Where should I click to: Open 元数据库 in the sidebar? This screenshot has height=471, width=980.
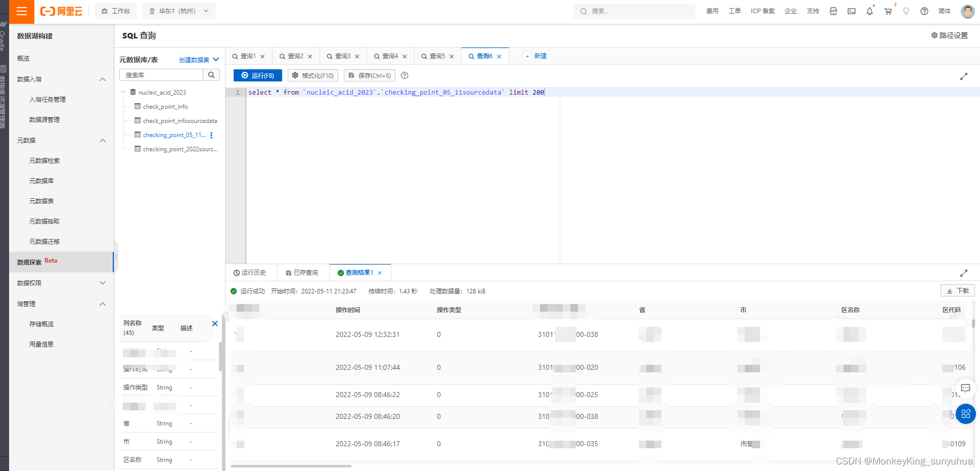[41, 181]
